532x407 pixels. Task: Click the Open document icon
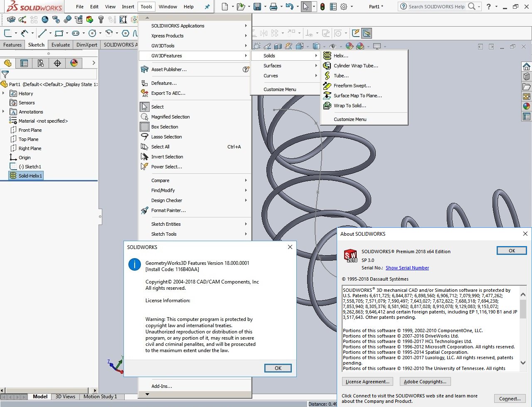coord(241,7)
